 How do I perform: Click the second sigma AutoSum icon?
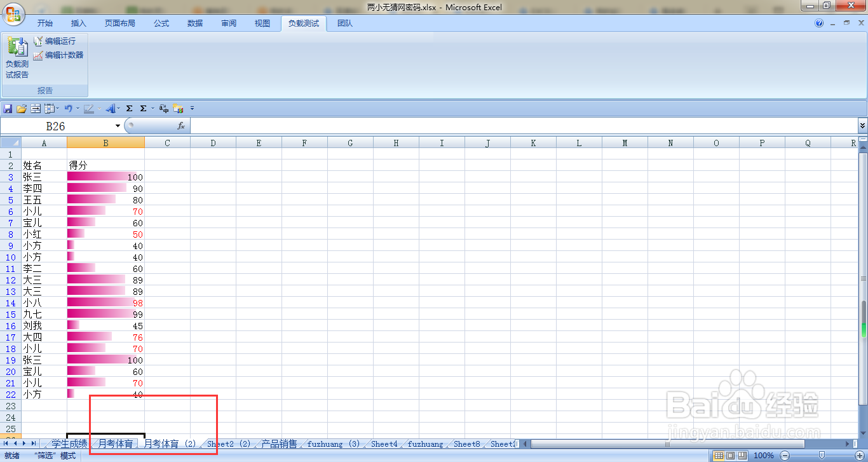click(143, 109)
